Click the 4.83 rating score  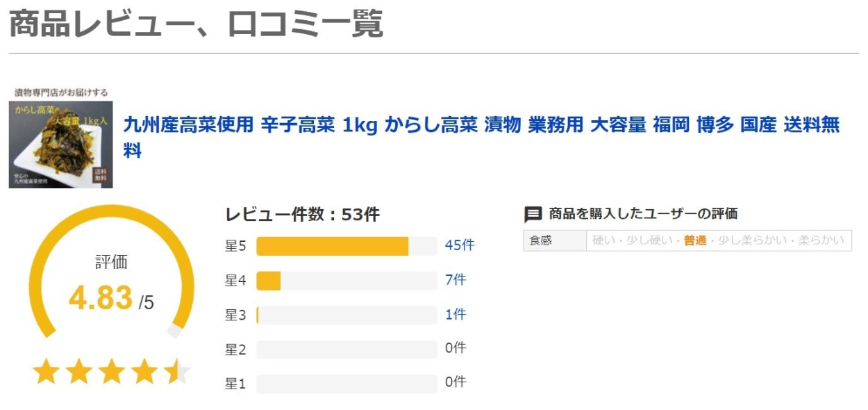click(101, 298)
